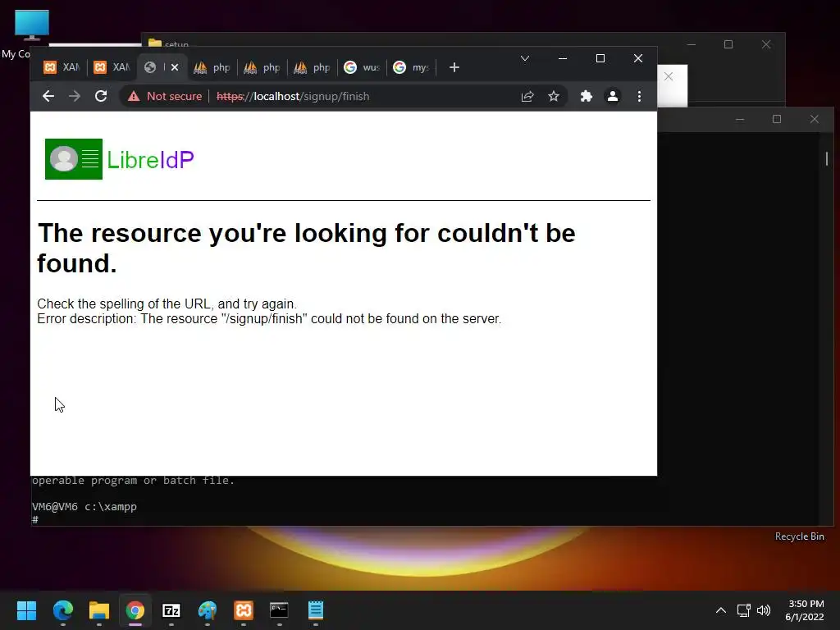Image resolution: width=840 pixels, height=630 pixels.
Task: Select Google Chrome taskbar icon
Action: [x=135, y=610]
